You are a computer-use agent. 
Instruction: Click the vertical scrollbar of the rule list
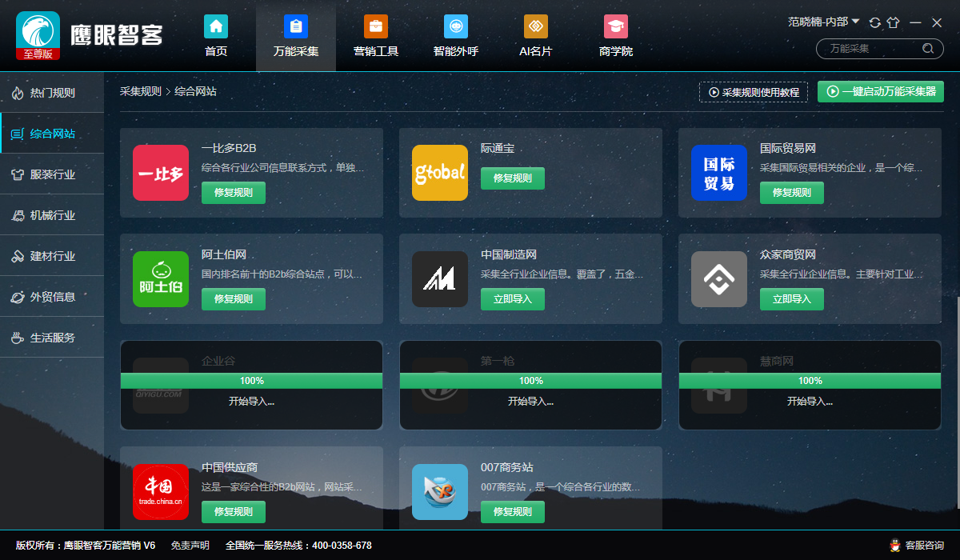(x=957, y=402)
